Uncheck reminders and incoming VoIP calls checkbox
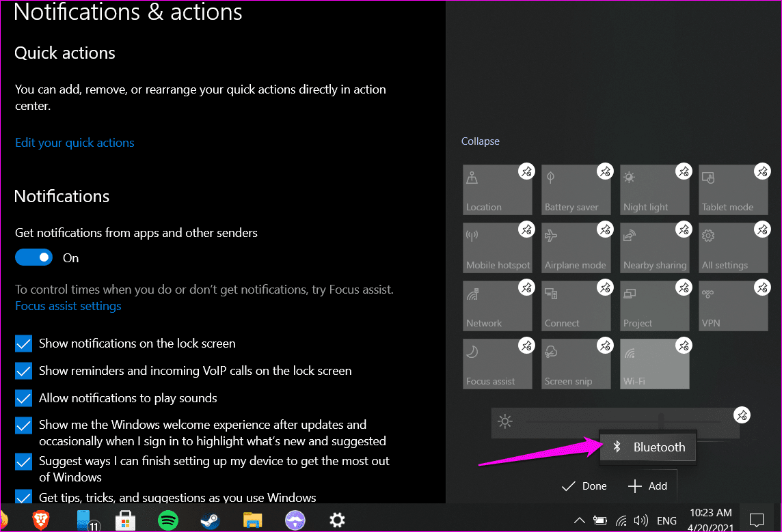This screenshot has height=532, width=782. 23,371
